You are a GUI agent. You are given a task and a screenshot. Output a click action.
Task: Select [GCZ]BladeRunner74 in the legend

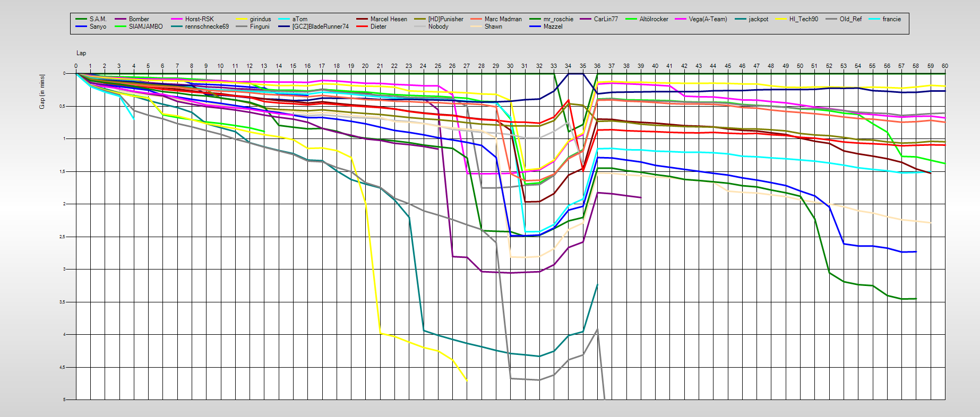(x=320, y=27)
